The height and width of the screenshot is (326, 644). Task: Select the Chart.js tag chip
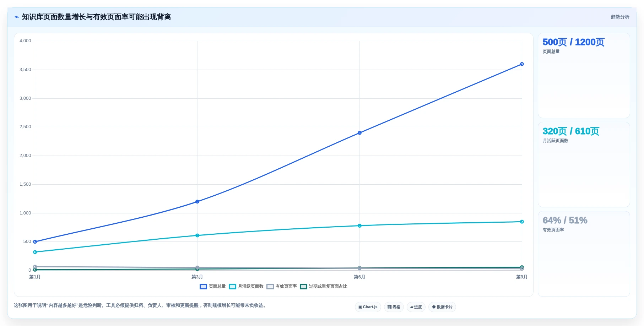368,307
